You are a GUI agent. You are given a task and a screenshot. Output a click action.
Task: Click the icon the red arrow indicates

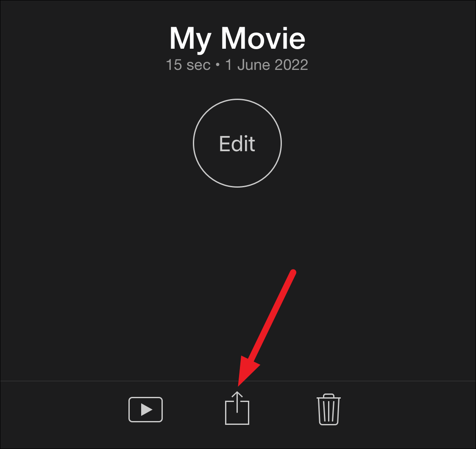point(237,408)
